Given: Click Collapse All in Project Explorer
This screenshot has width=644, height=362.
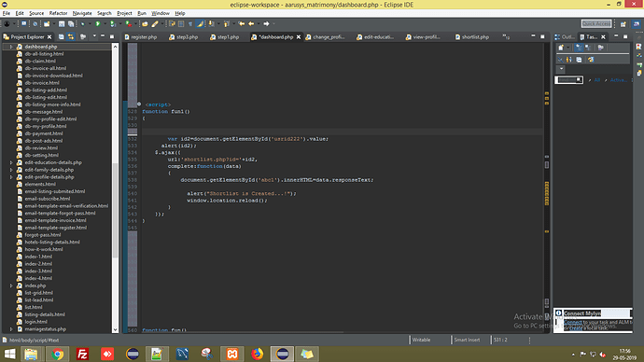Looking at the screenshot, I should point(62,36).
